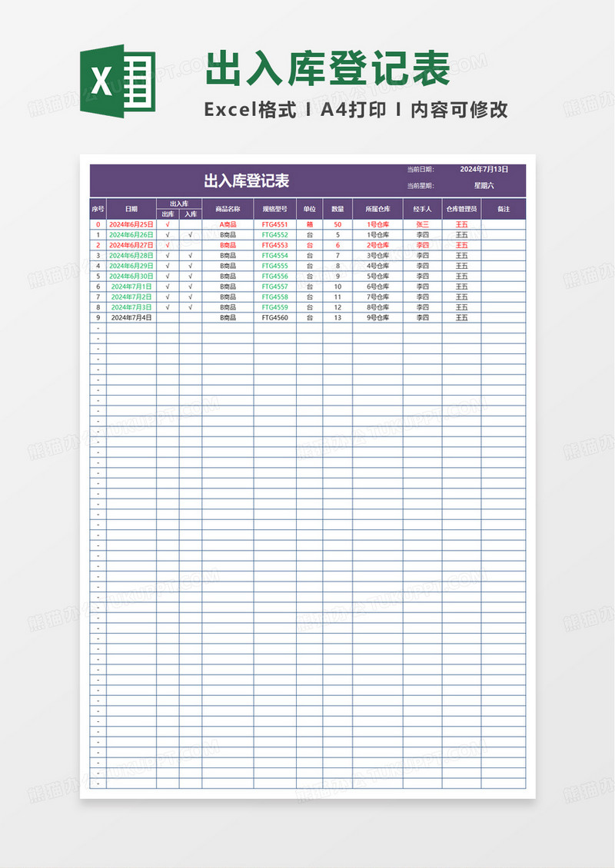Click the 日期 column header
This screenshot has height=868, width=615.
pos(131,209)
